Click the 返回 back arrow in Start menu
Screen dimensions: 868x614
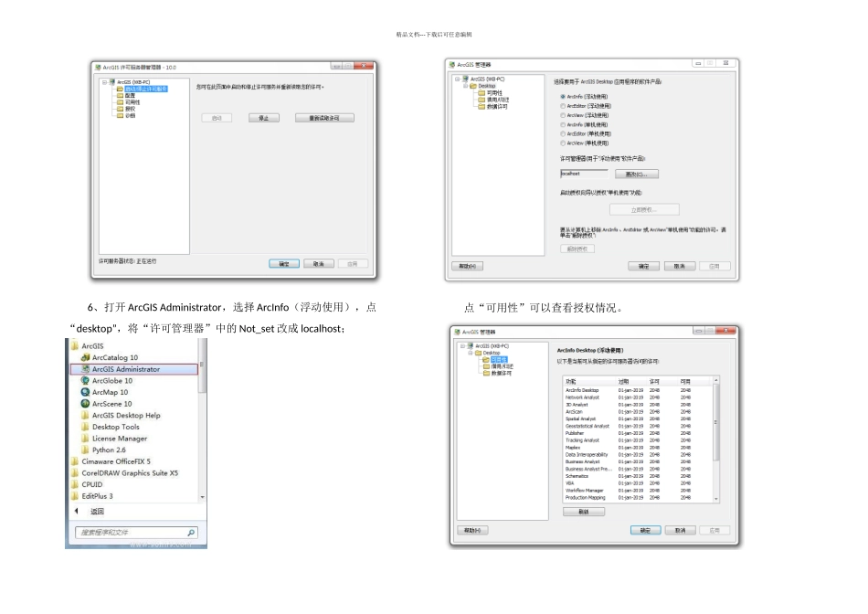(x=77, y=511)
